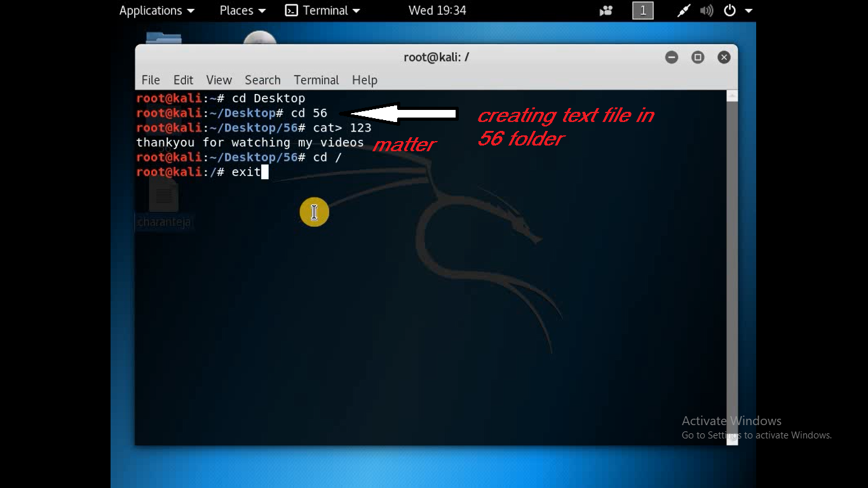The height and width of the screenshot is (488, 868).
Task: Click the cable connector icon in system tray
Action: pos(683,10)
